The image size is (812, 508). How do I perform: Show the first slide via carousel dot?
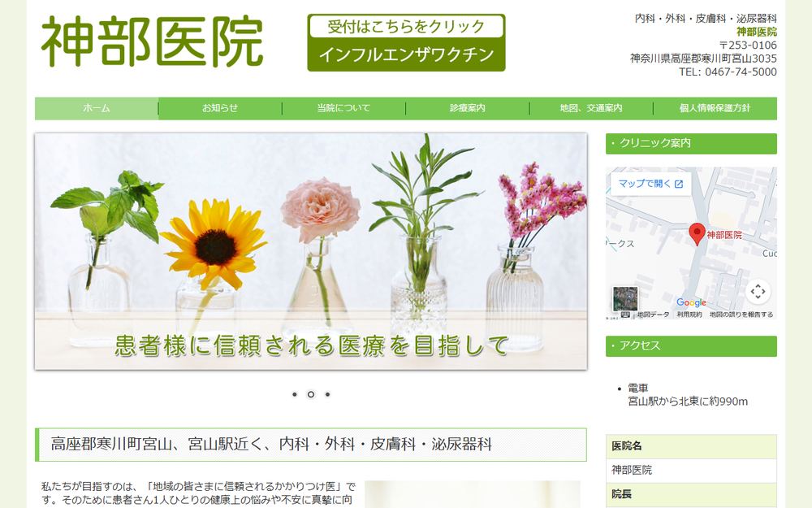(x=295, y=394)
